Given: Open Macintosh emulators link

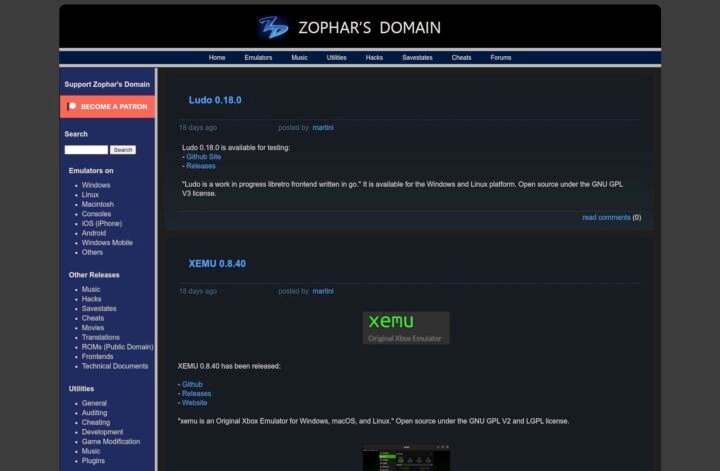Looking at the screenshot, I should point(97,204).
